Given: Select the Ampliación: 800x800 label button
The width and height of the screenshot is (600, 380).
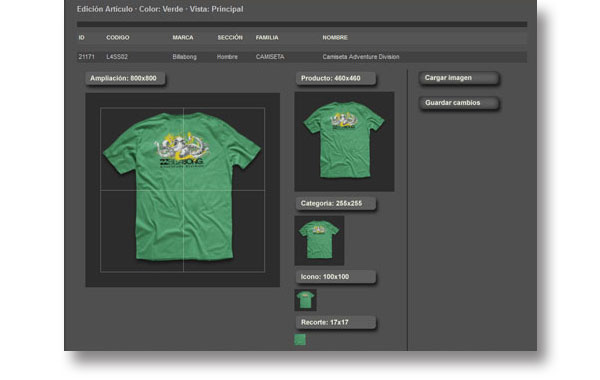Looking at the screenshot, I should pyautogui.click(x=125, y=78).
